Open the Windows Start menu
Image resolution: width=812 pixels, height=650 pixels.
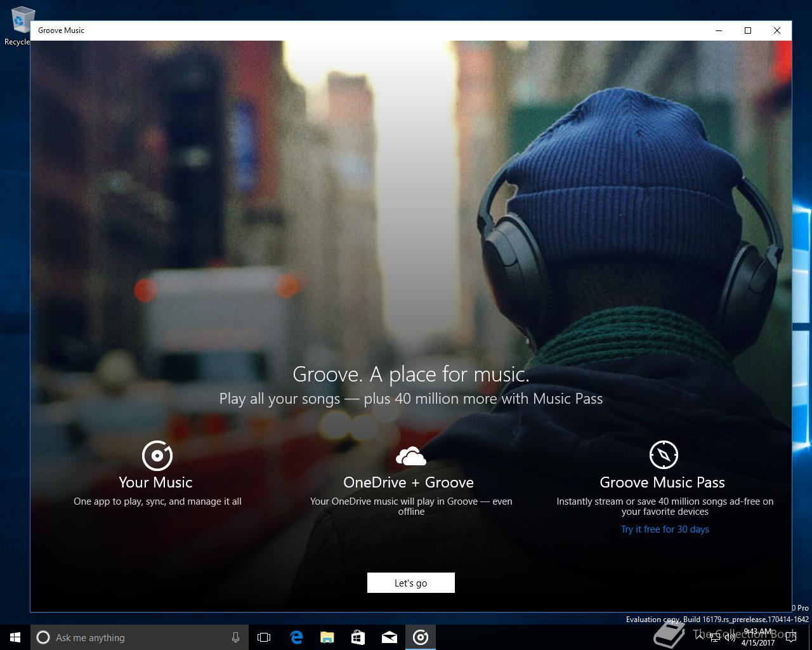pos(15,637)
